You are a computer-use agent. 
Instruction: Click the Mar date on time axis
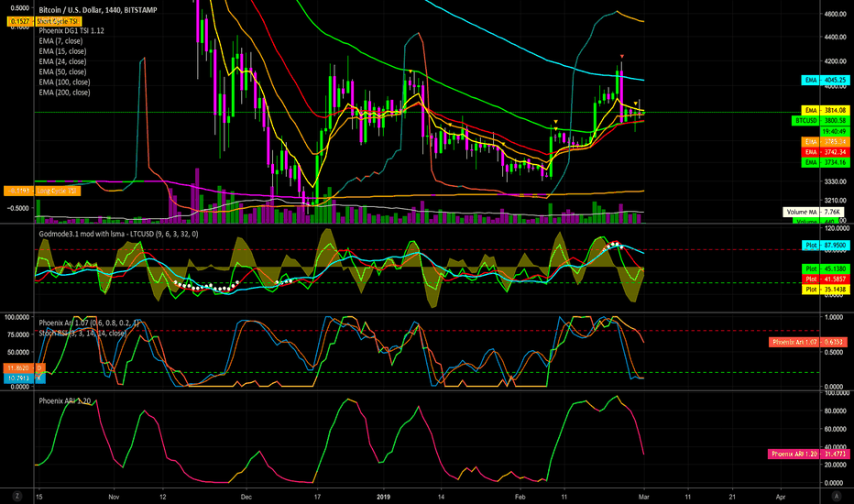point(644,497)
